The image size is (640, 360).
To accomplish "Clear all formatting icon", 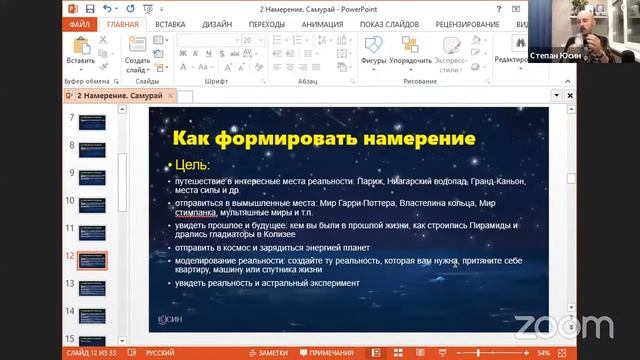I will (259, 67).
